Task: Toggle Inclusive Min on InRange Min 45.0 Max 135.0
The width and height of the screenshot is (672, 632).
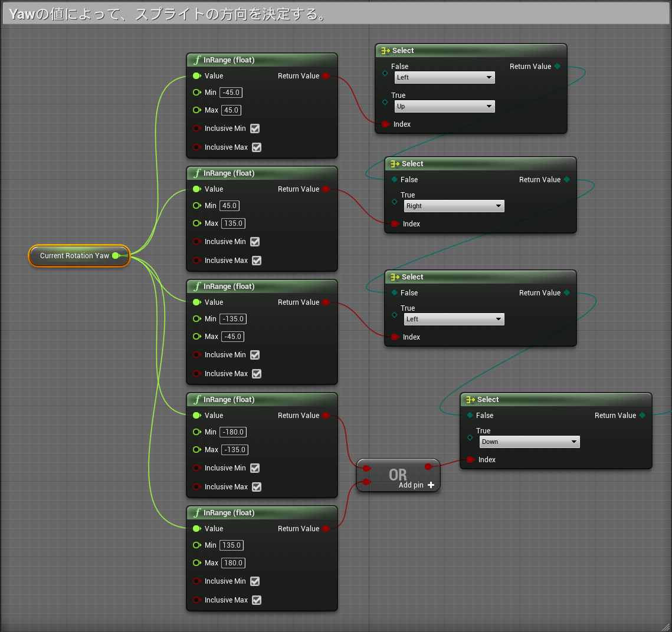Action: coord(255,242)
